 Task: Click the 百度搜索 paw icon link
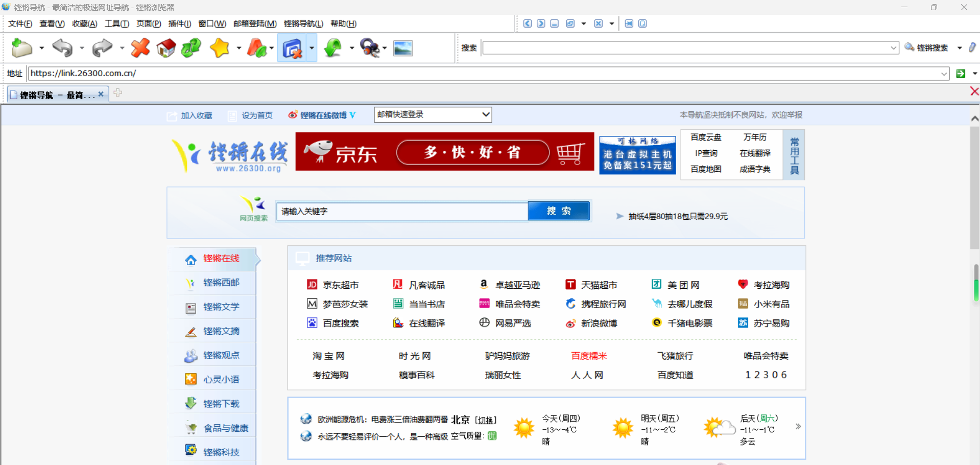click(312, 323)
